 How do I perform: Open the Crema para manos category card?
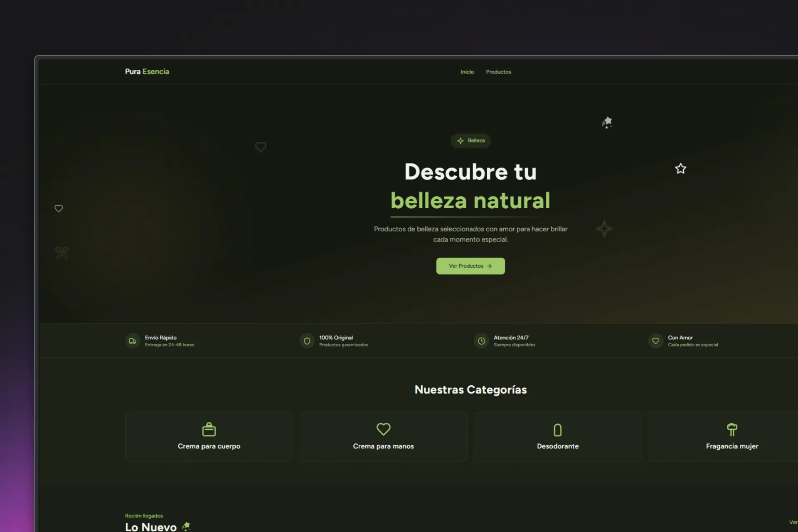pos(383,436)
